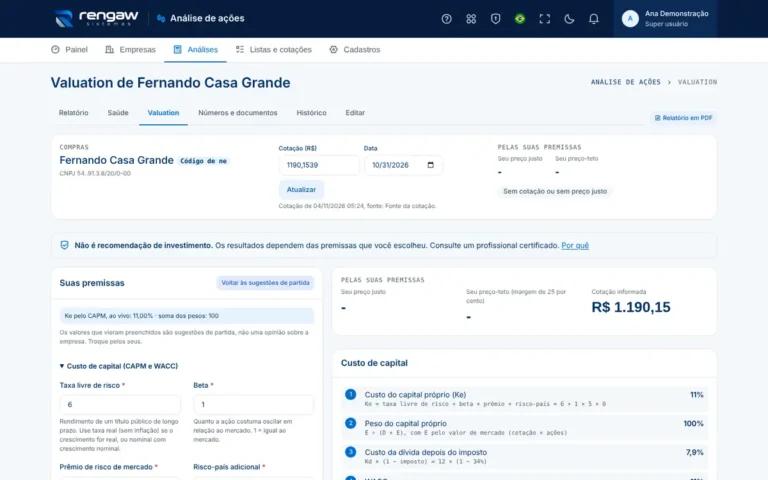The height and width of the screenshot is (480, 768).
Task: Click the Análise de ações module icon
Action: tap(161, 19)
